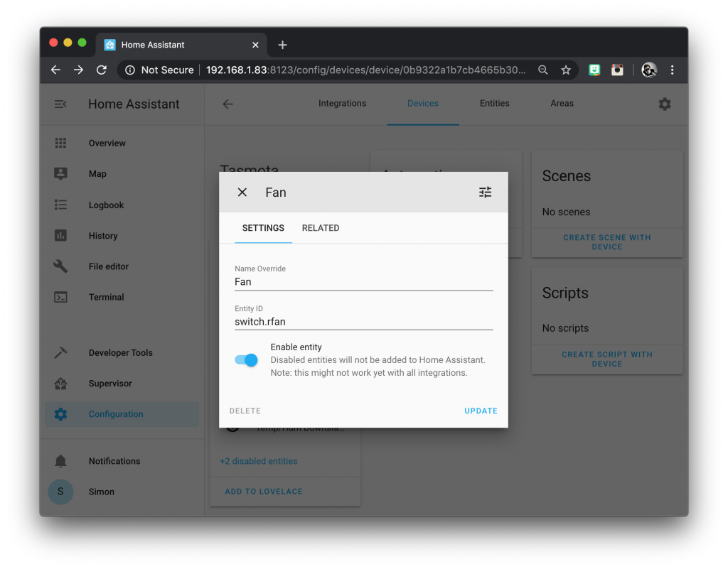Select Configuration in the sidebar
This screenshot has height=569, width=728.
[x=122, y=414]
